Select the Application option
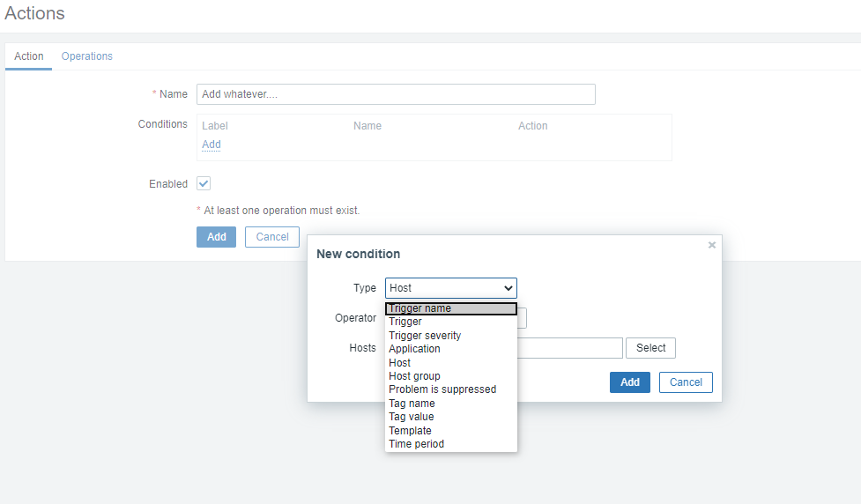Image resolution: width=861 pixels, height=504 pixels. point(414,349)
